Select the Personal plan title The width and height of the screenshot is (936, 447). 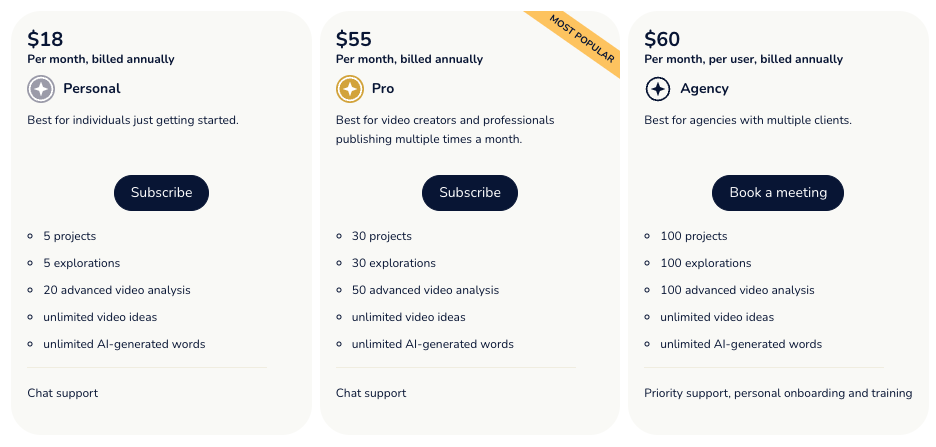(91, 89)
